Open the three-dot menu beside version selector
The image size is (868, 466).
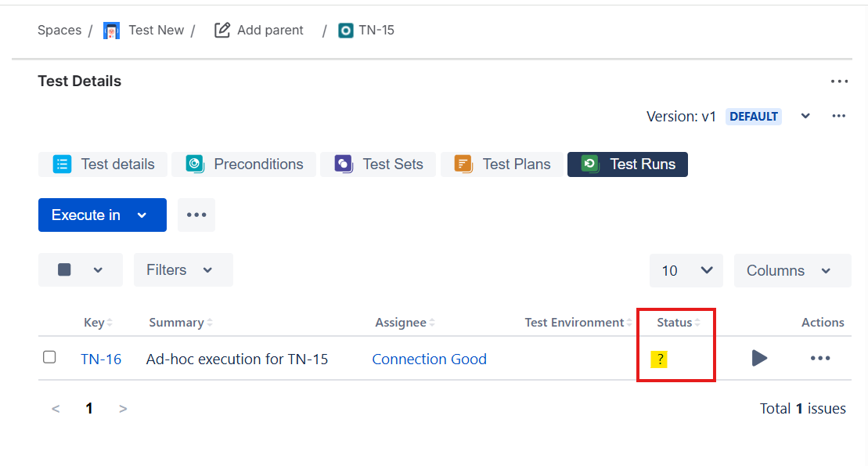839,117
